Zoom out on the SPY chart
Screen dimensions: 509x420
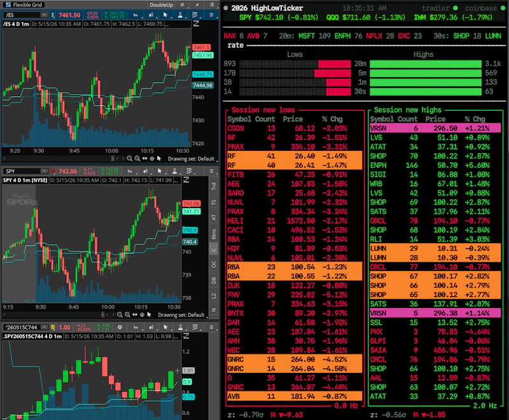coord(120,315)
